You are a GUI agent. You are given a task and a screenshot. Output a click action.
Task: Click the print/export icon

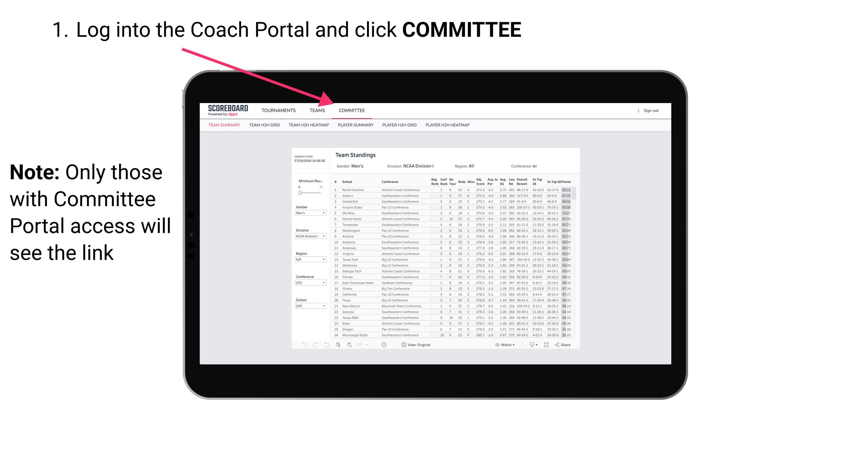[x=530, y=345]
